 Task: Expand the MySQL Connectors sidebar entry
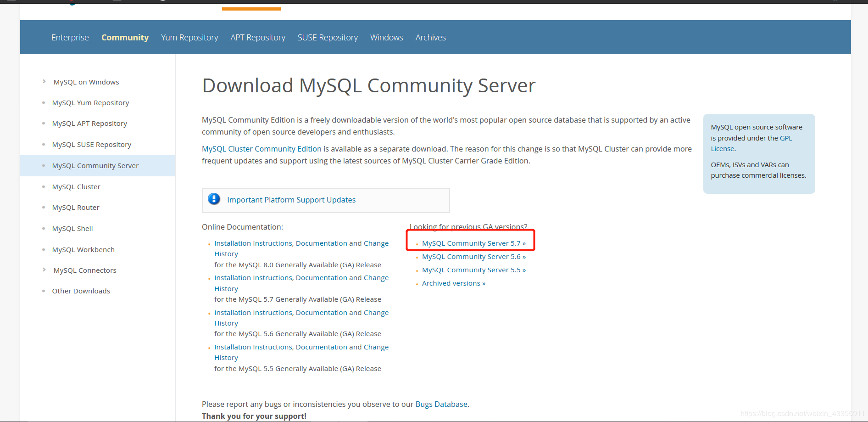84,270
